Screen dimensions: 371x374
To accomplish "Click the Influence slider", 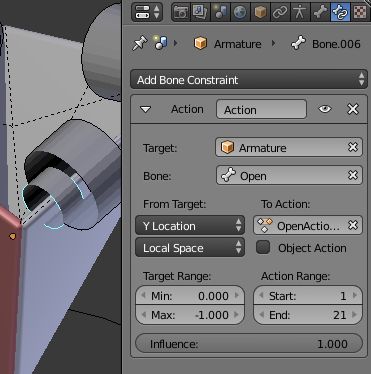I will [x=249, y=343].
